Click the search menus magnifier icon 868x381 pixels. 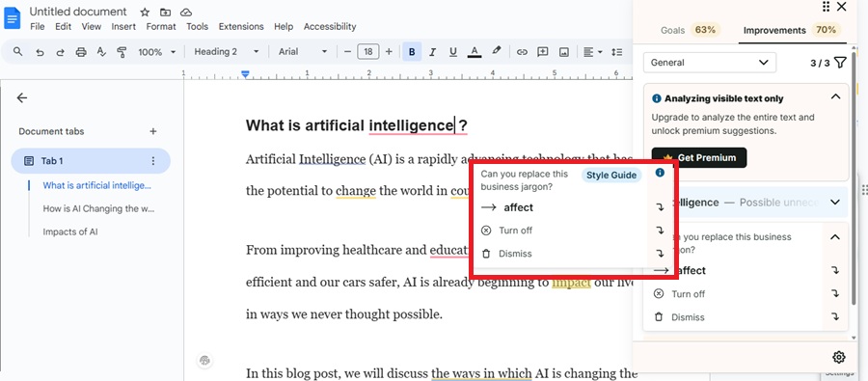tap(18, 51)
